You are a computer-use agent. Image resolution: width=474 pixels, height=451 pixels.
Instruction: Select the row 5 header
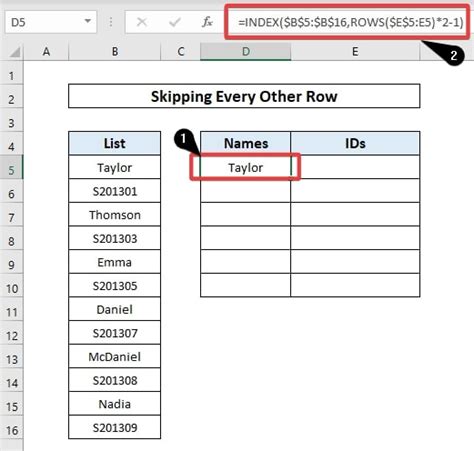pos(11,170)
